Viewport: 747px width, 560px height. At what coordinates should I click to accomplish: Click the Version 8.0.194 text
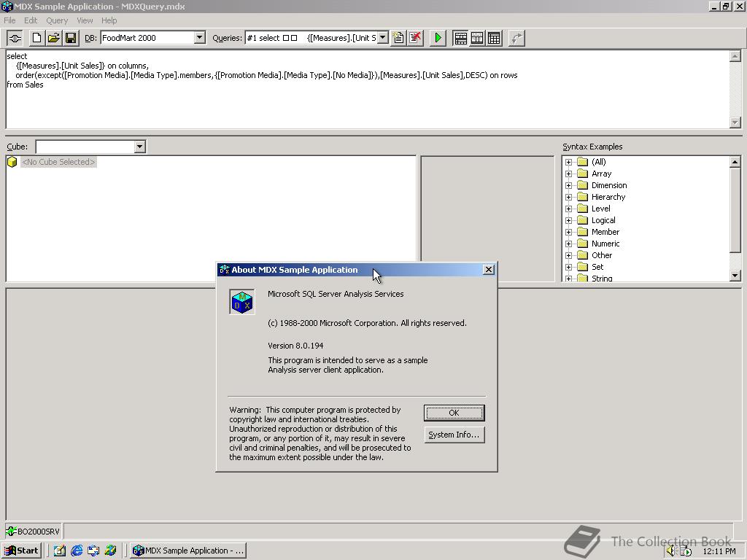[295, 346]
